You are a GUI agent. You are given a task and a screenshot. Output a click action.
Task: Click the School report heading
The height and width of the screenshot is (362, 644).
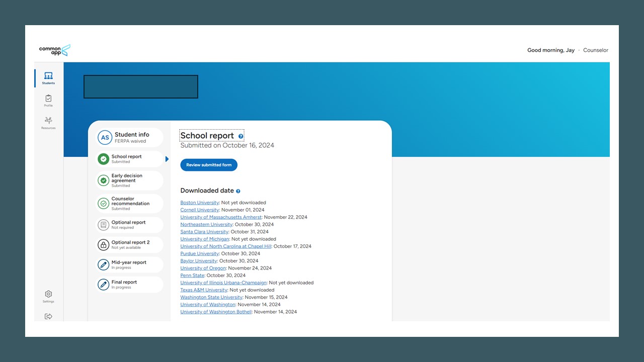[207, 136]
